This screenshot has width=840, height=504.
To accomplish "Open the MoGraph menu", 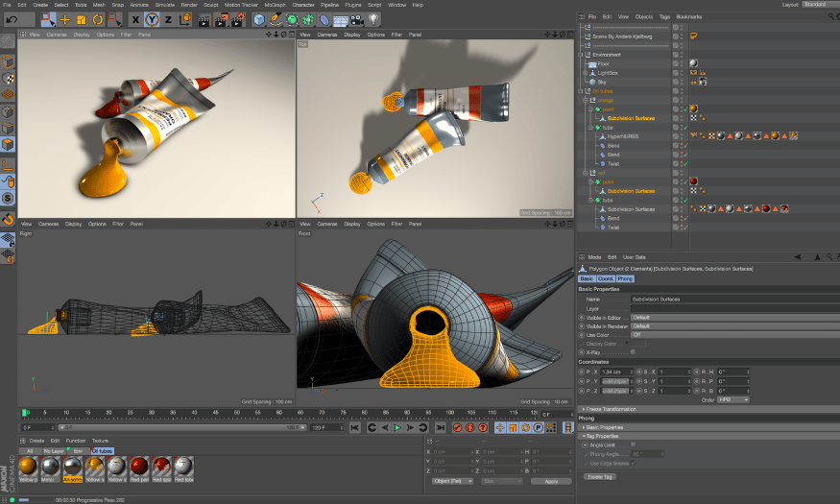I will pyautogui.click(x=275, y=5).
